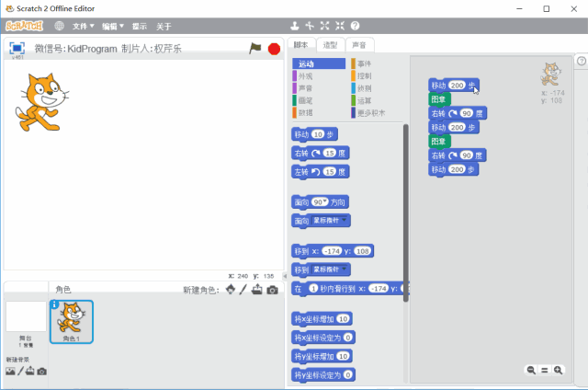The height and width of the screenshot is (390, 588).
Task: Select the stamp duplicate tool
Action: 295,26
